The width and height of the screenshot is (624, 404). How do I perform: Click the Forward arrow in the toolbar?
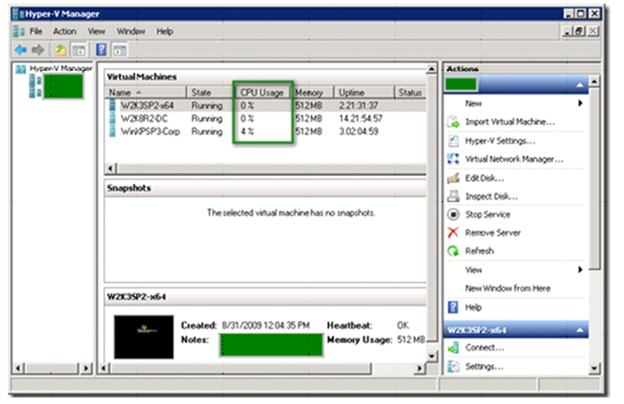(39, 49)
